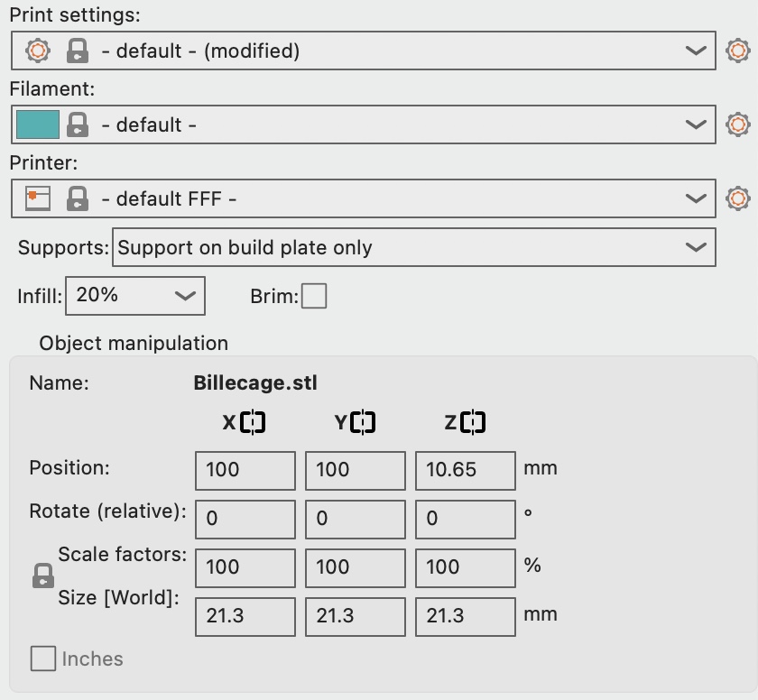
Task: Click the gear icon right of Filament dropdown
Action: [738, 124]
